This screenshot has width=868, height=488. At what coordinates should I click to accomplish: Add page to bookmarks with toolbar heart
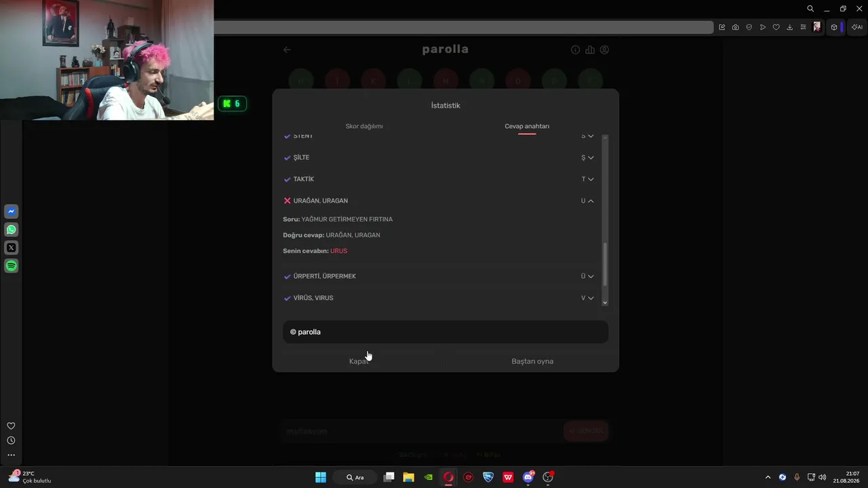[x=776, y=27]
